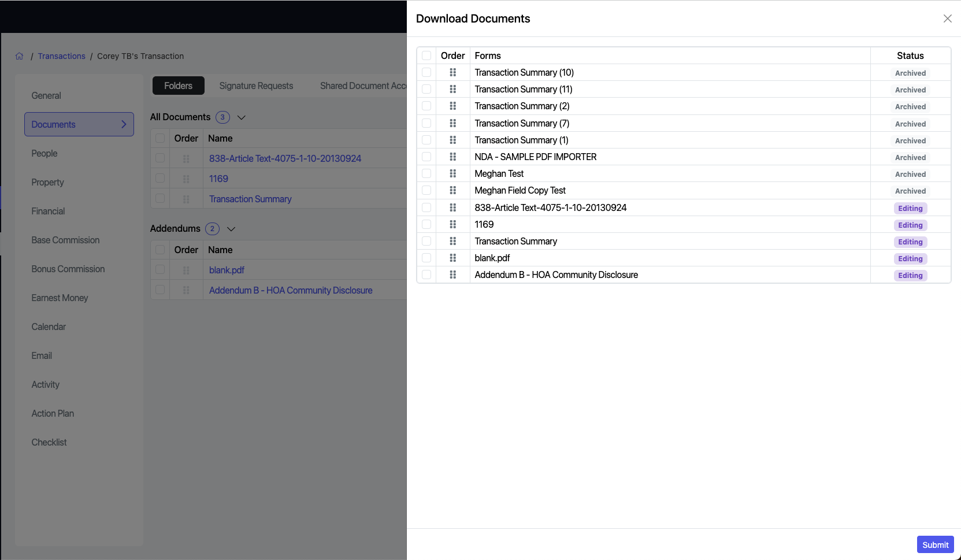Screen dimensions: 961x560
Task: Click the home icon in breadcrumb
Action: 20,56
